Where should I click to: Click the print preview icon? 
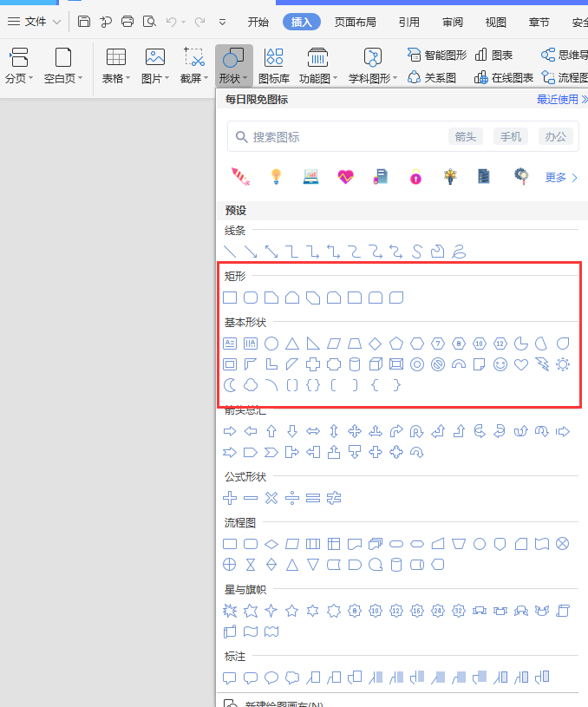click(x=149, y=22)
